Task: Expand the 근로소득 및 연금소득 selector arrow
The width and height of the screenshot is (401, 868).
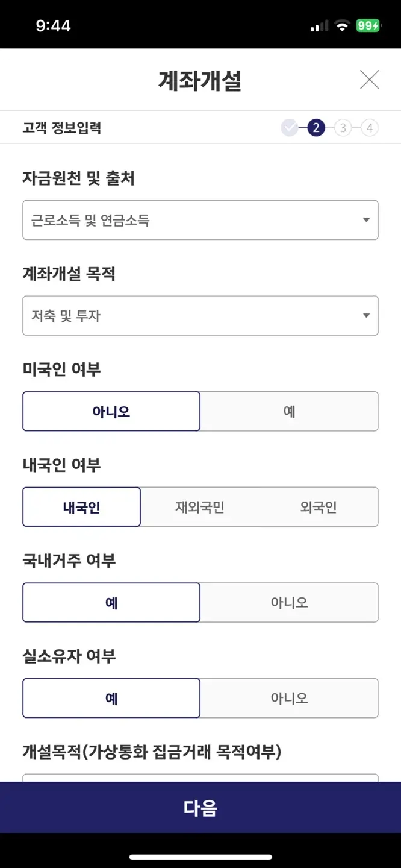Action: coord(366,219)
